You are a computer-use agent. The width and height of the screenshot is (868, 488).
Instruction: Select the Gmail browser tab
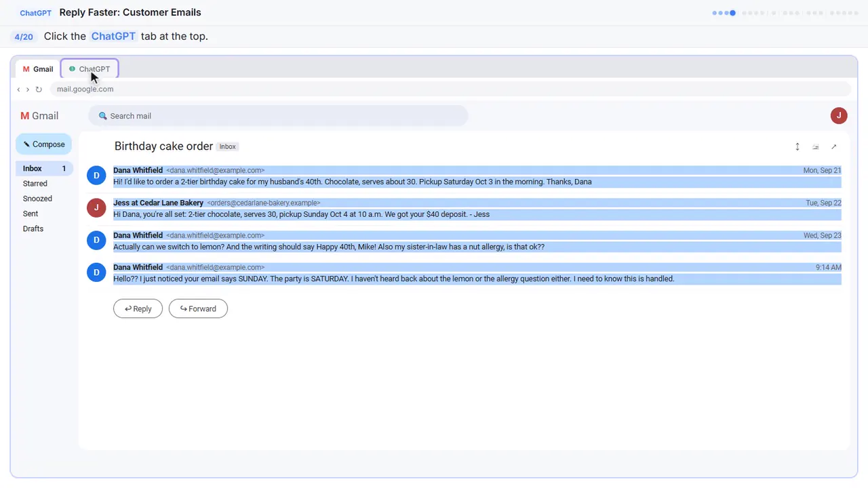coord(38,69)
